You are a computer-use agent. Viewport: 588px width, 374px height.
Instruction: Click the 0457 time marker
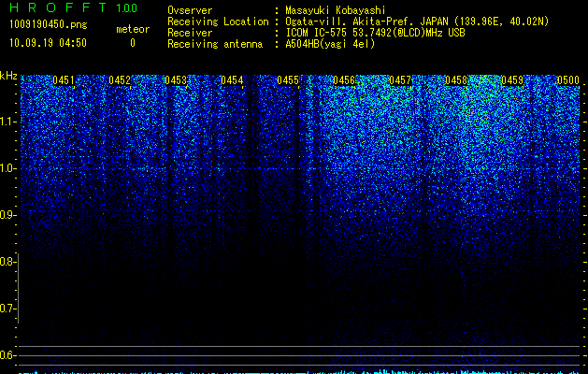pyautogui.click(x=400, y=80)
